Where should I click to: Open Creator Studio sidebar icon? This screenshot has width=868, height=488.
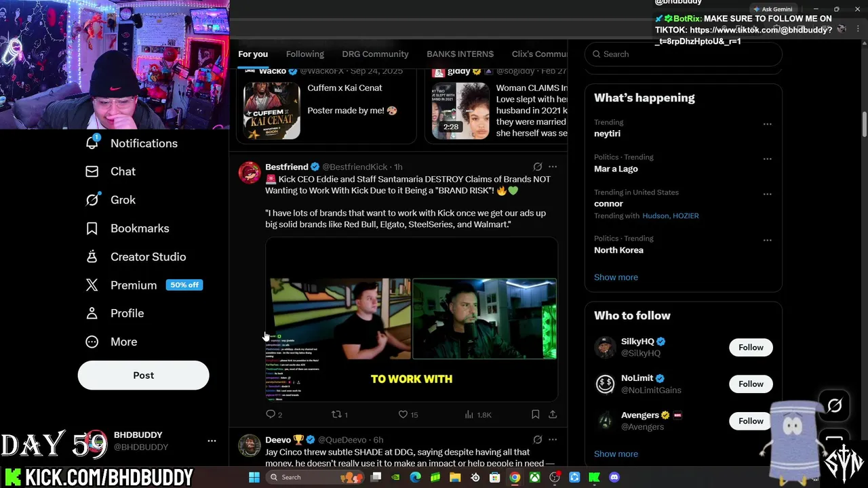coord(92,257)
